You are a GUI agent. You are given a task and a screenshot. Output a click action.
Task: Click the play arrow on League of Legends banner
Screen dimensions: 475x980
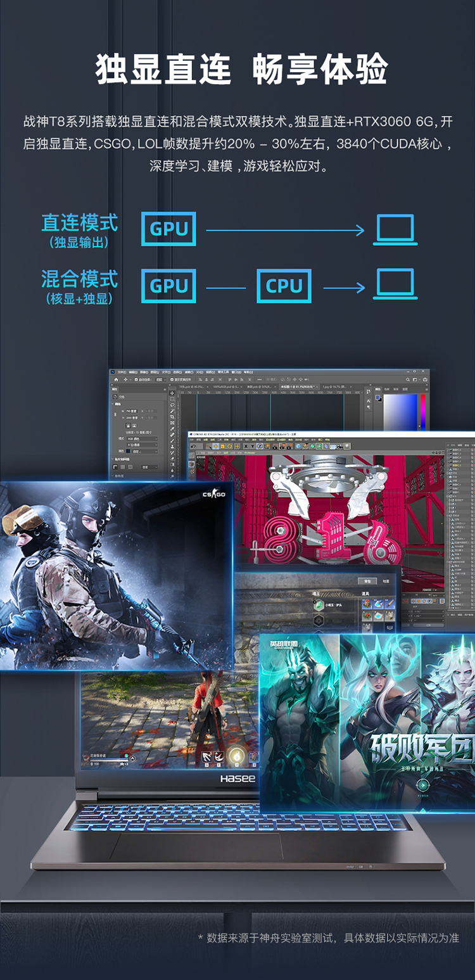(x=423, y=786)
